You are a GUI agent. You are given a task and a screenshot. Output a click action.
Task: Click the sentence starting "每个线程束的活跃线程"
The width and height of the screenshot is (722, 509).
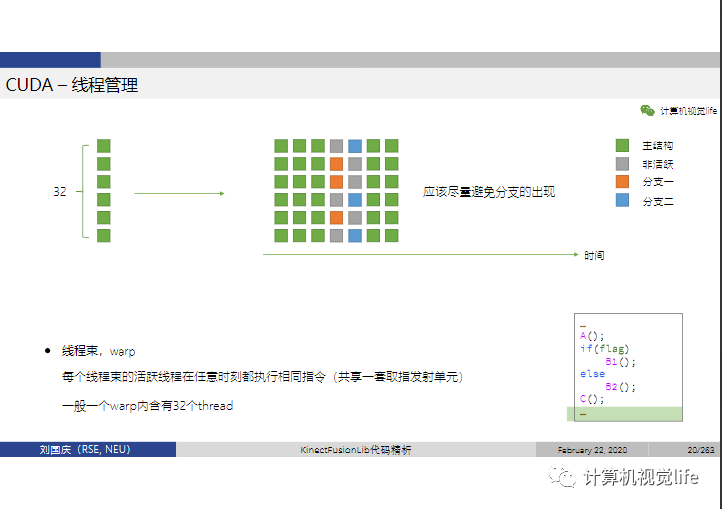[262, 377]
